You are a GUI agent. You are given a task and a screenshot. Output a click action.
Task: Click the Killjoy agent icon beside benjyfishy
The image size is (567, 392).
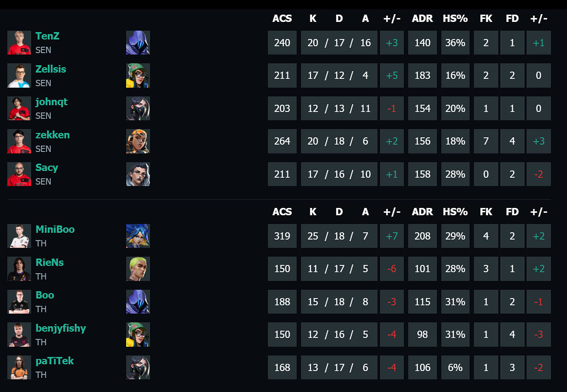coord(138,335)
